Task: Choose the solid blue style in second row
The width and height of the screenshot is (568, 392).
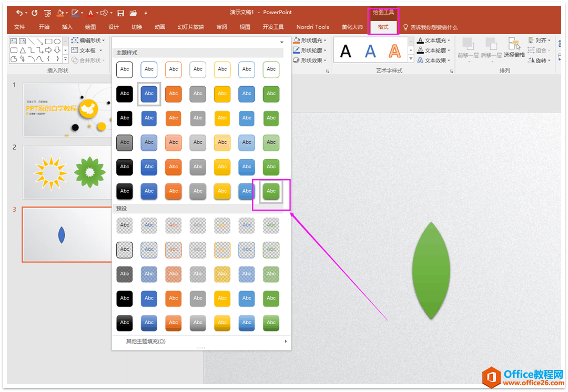Action: coord(149,94)
